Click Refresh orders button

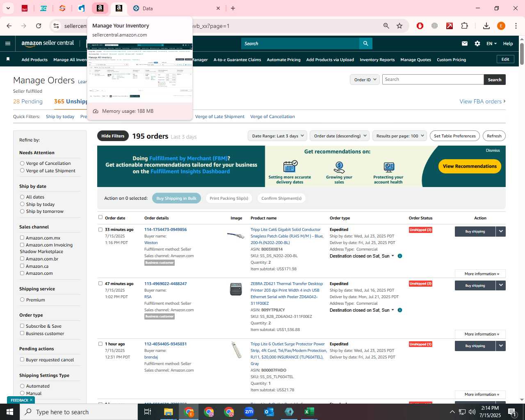pos(494,136)
